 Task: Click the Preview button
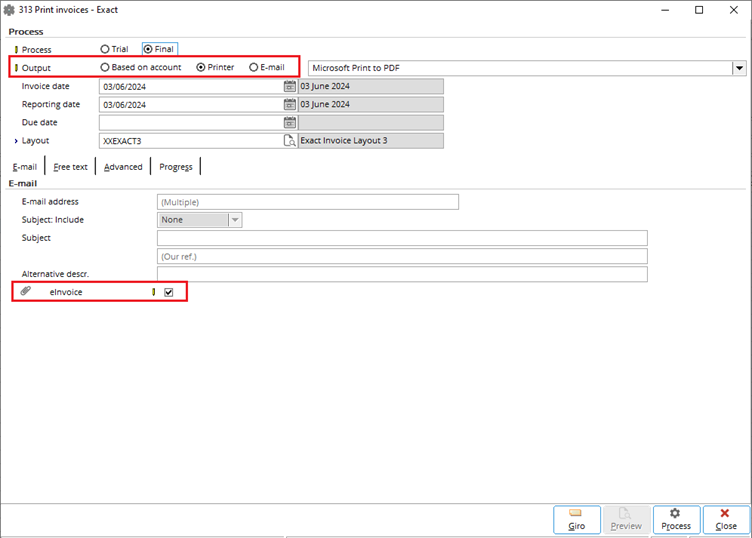click(626, 520)
